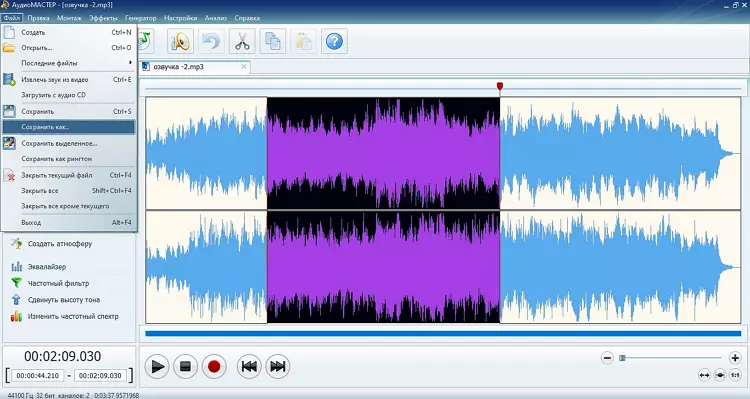Open the Генератор menu
This screenshot has height=399, width=750.
(141, 18)
